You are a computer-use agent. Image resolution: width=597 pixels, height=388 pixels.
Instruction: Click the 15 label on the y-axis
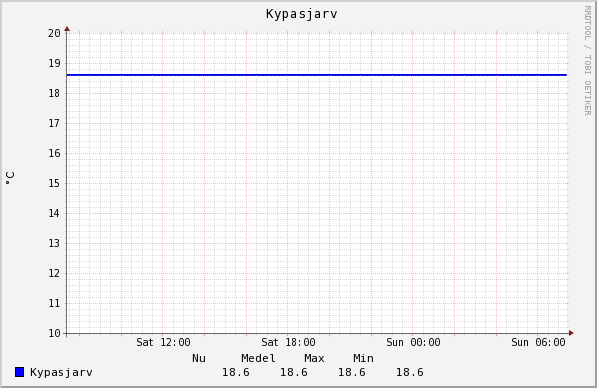pos(54,183)
